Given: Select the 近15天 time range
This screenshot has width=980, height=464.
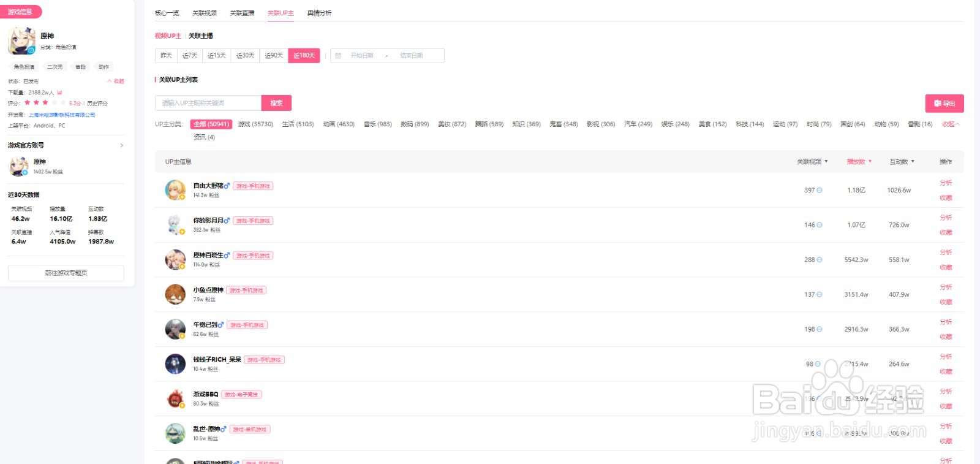Looking at the screenshot, I should [x=217, y=56].
